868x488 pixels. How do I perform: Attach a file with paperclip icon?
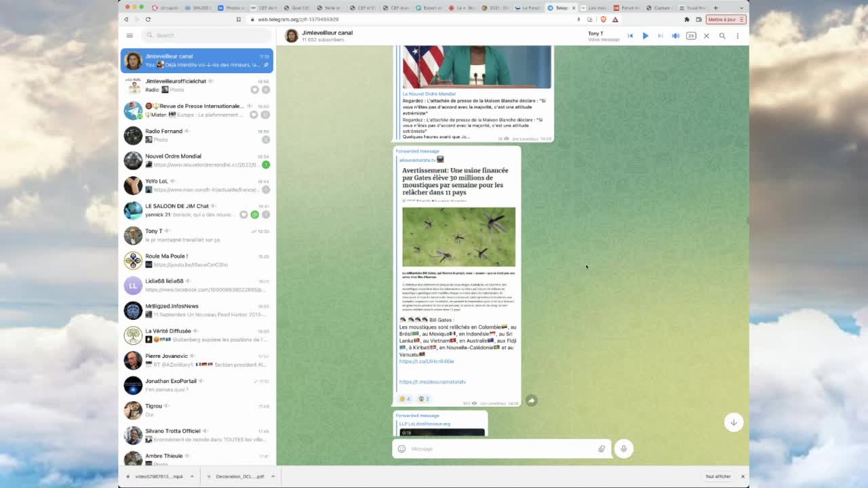click(x=601, y=449)
